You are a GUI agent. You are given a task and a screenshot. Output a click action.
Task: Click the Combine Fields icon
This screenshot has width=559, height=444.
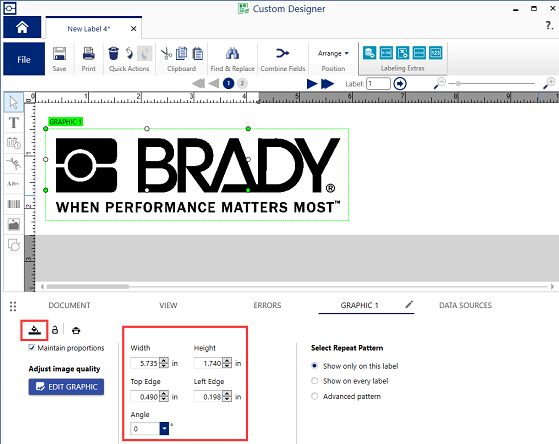[x=283, y=53]
